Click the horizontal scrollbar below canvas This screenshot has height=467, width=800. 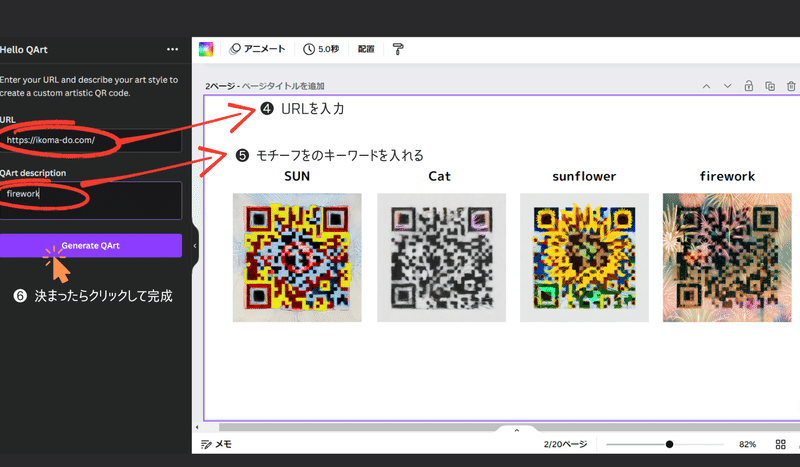pyautogui.click(x=508, y=427)
